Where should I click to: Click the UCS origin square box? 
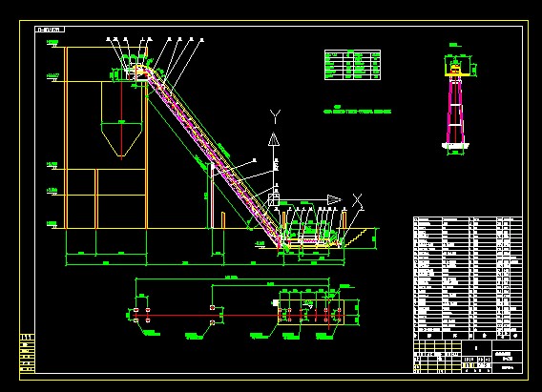coord(274,199)
